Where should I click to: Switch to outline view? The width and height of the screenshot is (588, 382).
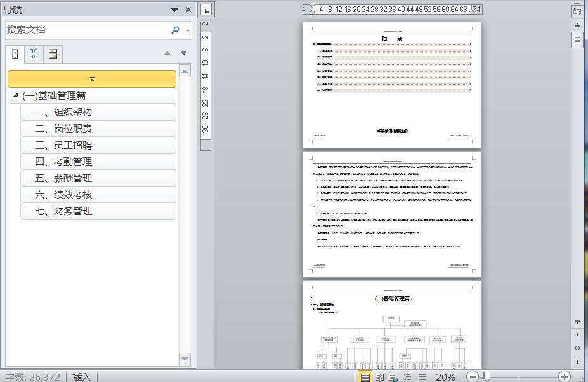click(408, 377)
